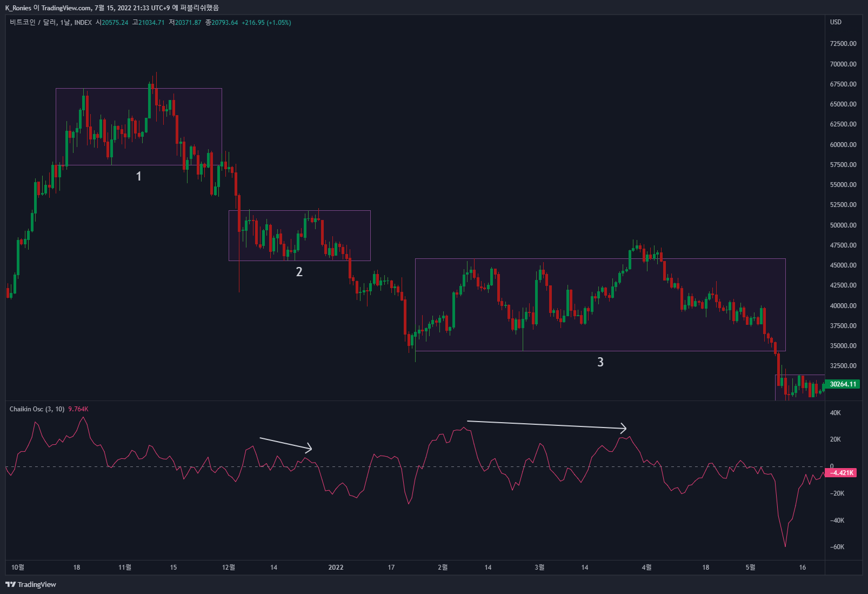The image size is (868, 594).
Task: Click the 17 date on time axis
Action: [x=391, y=568]
